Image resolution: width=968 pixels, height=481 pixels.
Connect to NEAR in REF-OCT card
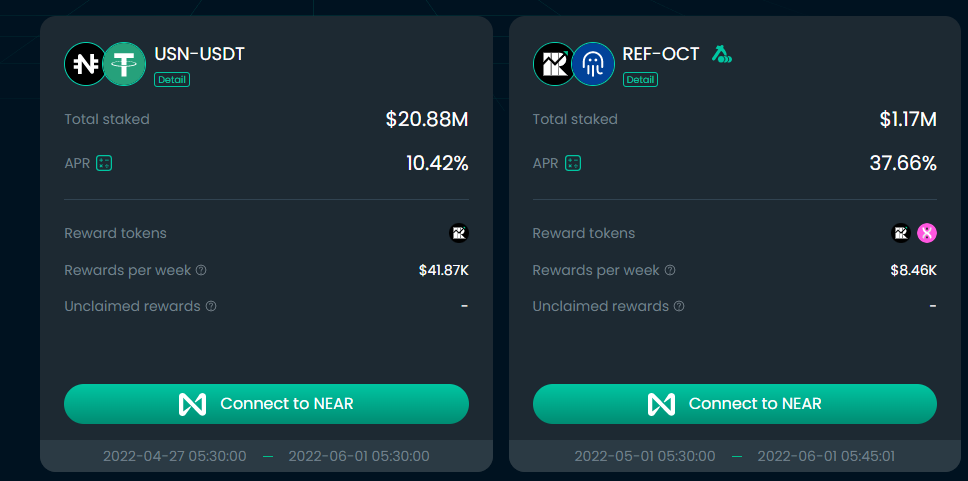coord(735,404)
